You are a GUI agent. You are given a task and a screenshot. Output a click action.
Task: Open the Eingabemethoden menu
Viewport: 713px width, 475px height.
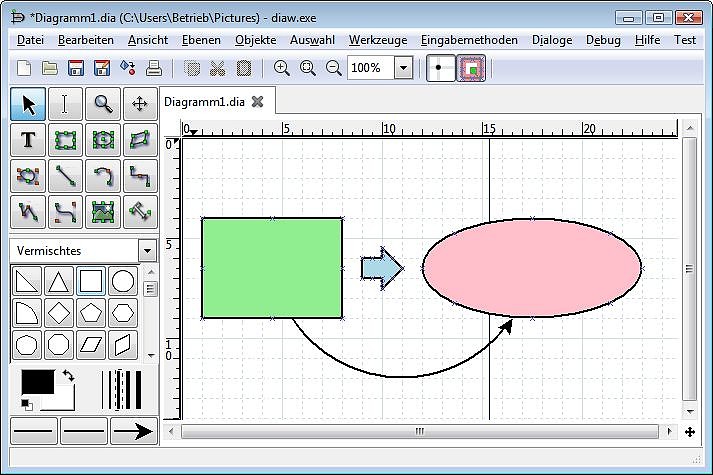[469, 40]
